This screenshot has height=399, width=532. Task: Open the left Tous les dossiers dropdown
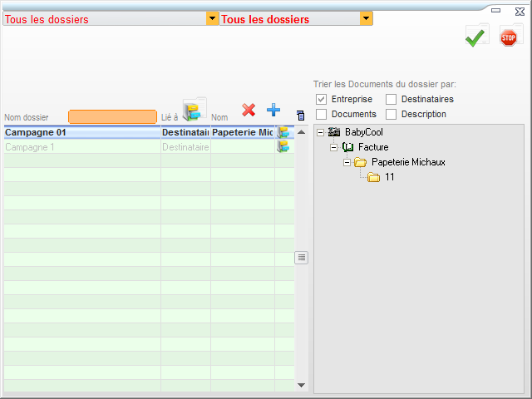click(x=213, y=19)
